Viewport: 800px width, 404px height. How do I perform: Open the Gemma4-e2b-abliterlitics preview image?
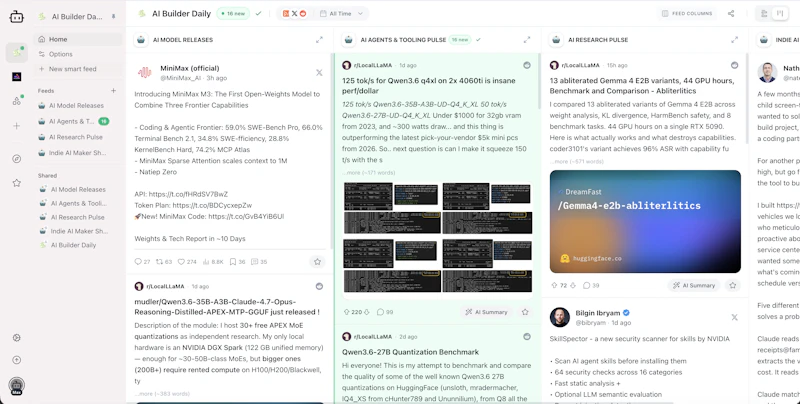(645, 221)
